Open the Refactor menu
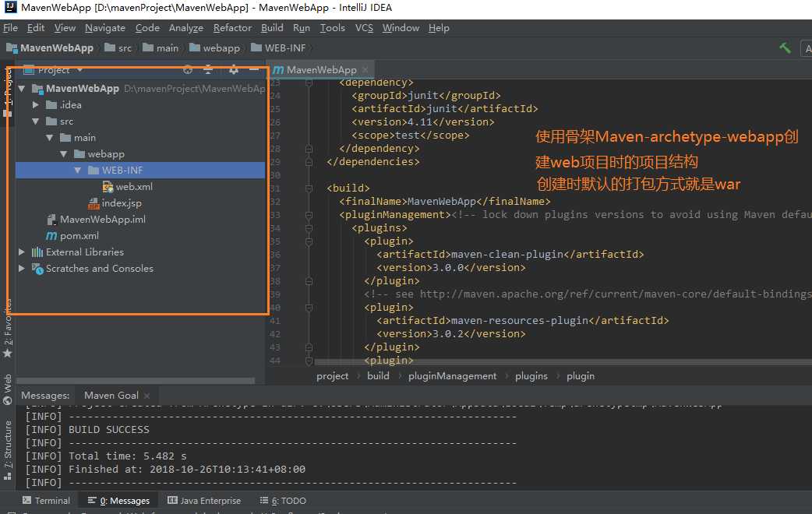 point(232,28)
